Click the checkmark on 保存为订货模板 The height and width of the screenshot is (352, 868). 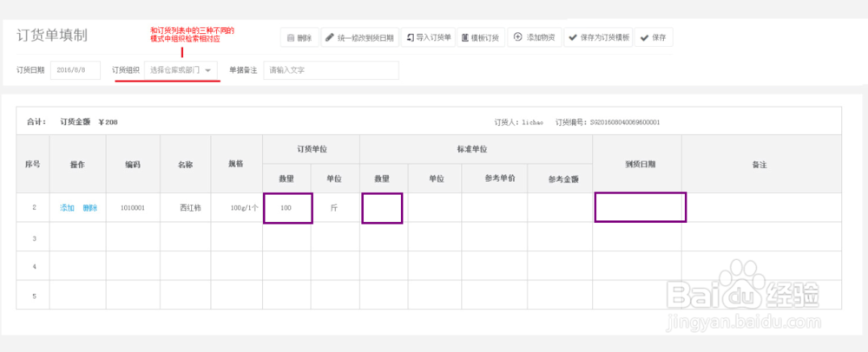[572, 38]
